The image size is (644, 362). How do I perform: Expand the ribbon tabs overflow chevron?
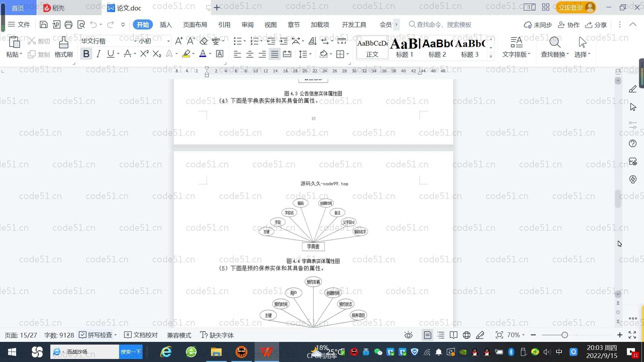point(396,25)
